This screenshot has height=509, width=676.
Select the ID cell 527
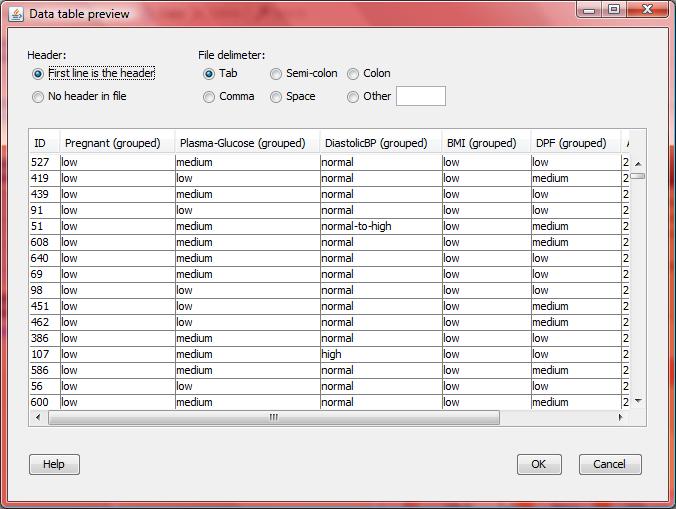click(45, 162)
